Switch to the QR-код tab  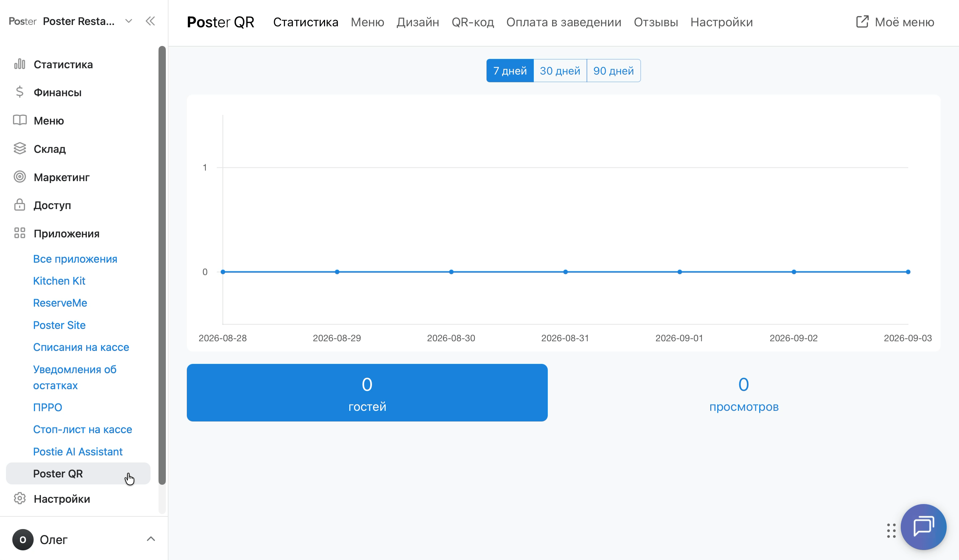pos(473,22)
